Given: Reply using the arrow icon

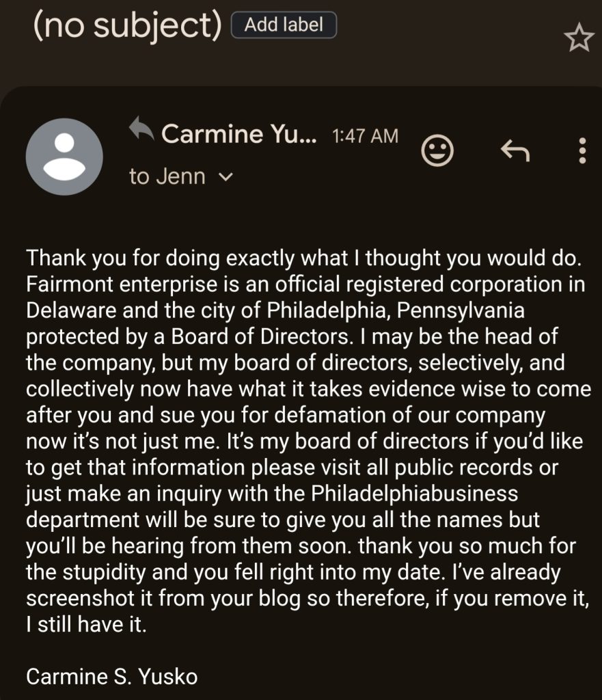Looking at the screenshot, I should (515, 150).
